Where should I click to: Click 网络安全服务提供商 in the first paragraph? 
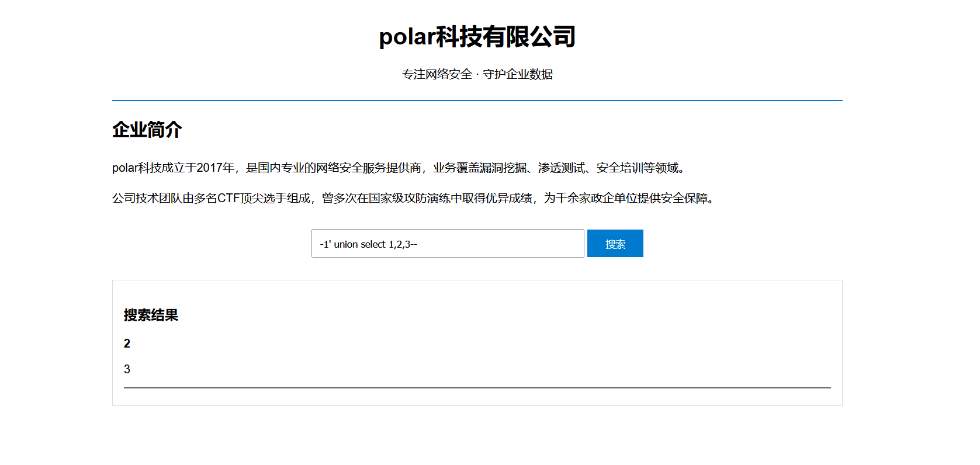click(x=369, y=168)
